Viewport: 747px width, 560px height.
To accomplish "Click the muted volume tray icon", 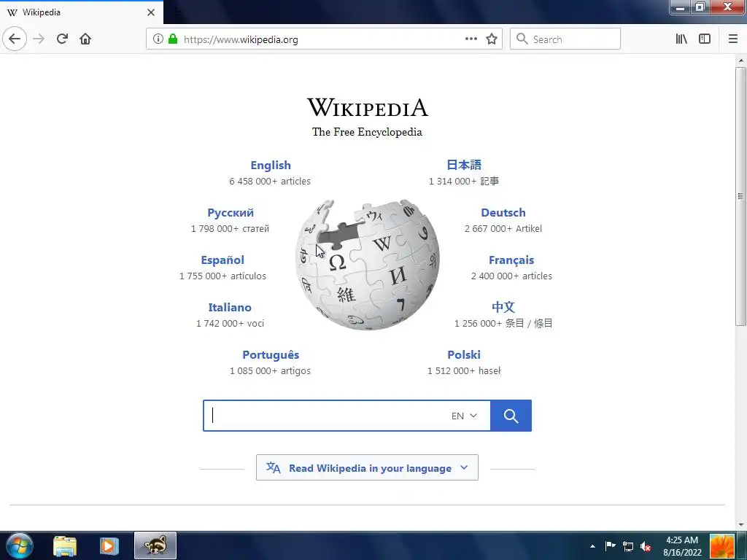I will click(x=646, y=547).
